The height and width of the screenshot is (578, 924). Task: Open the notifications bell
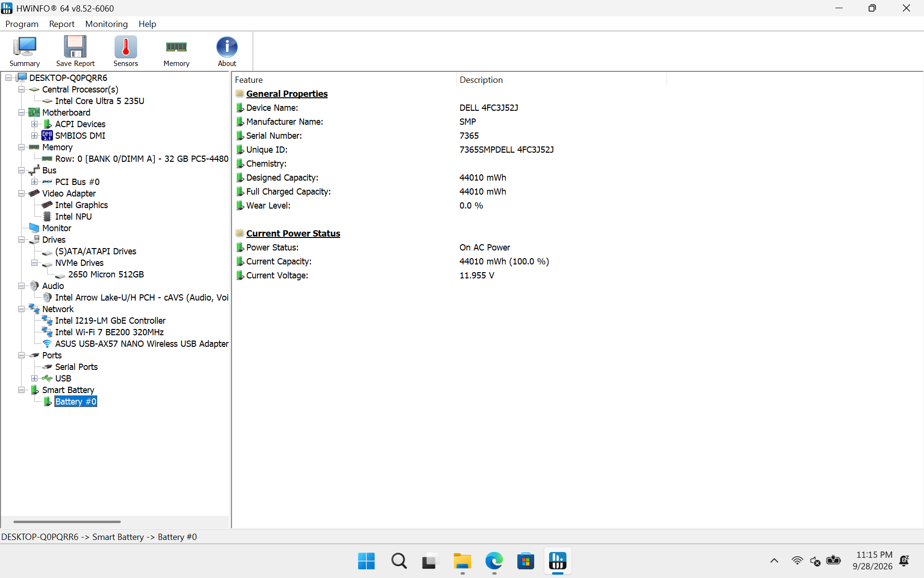904,561
